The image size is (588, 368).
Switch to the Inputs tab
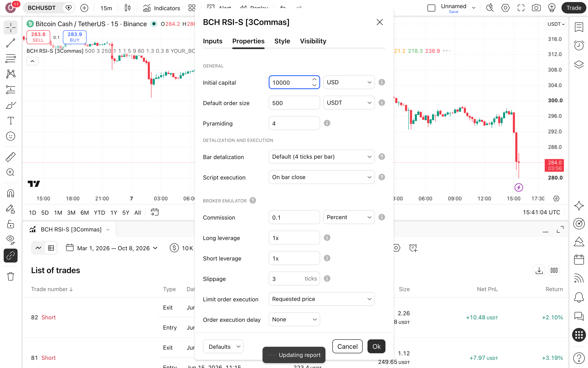click(x=213, y=41)
